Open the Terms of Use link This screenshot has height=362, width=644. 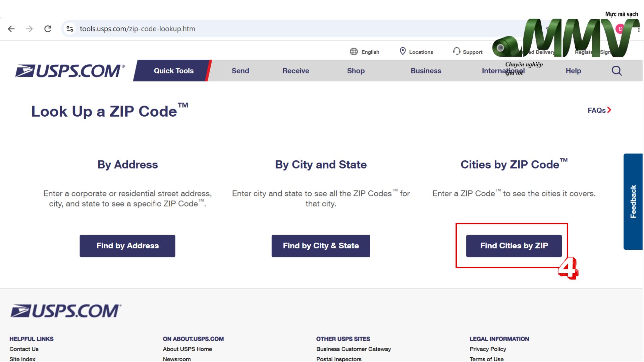[486, 359]
